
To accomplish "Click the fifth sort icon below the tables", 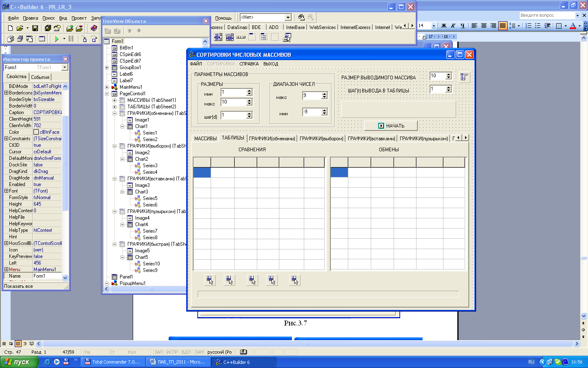I will 295,280.
